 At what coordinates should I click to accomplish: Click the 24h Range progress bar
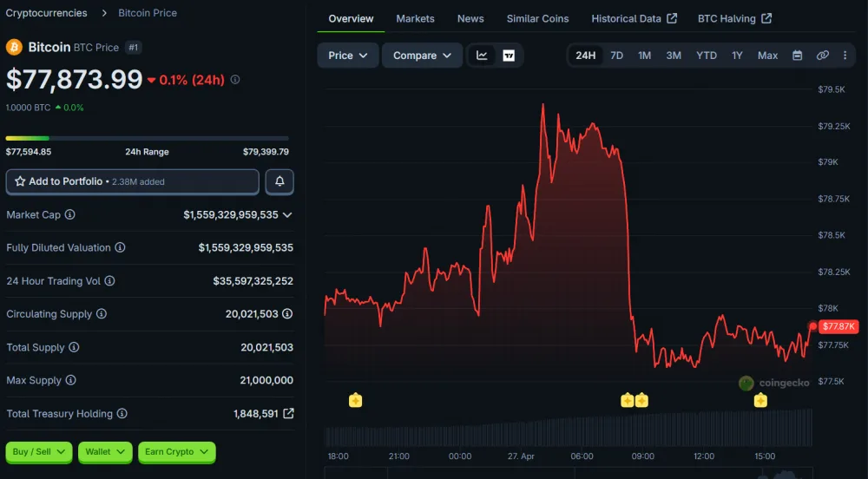point(148,138)
